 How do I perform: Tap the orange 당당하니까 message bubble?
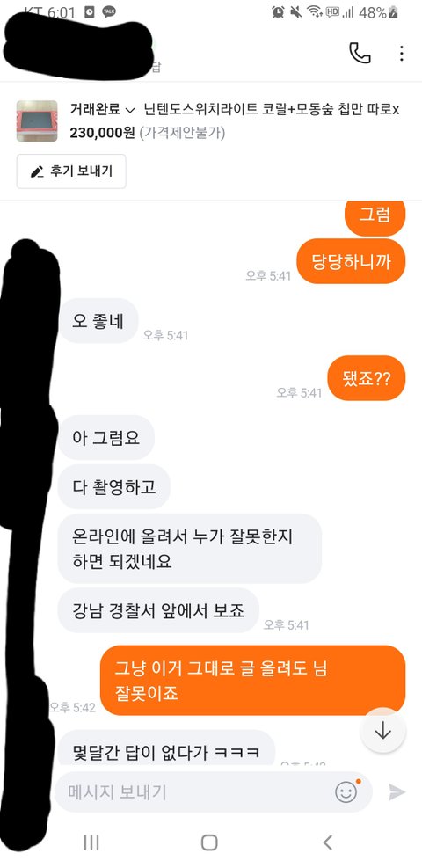(x=351, y=261)
